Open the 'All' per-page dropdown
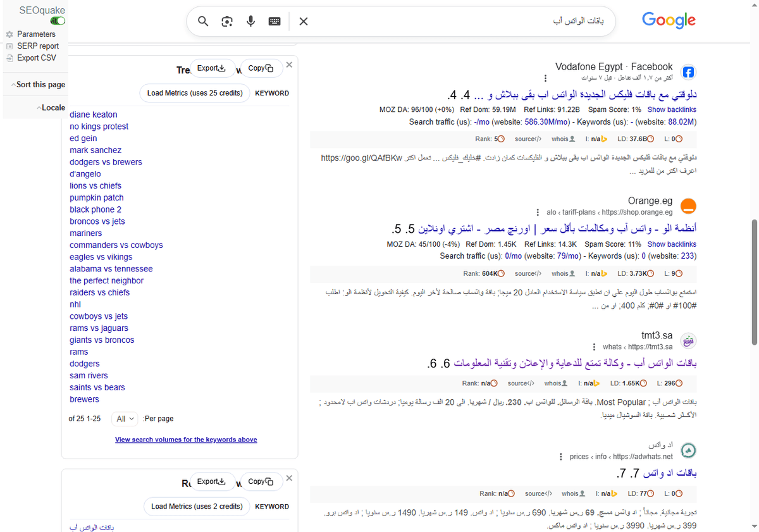Screen dimensions: 759x532 (x=125, y=418)
